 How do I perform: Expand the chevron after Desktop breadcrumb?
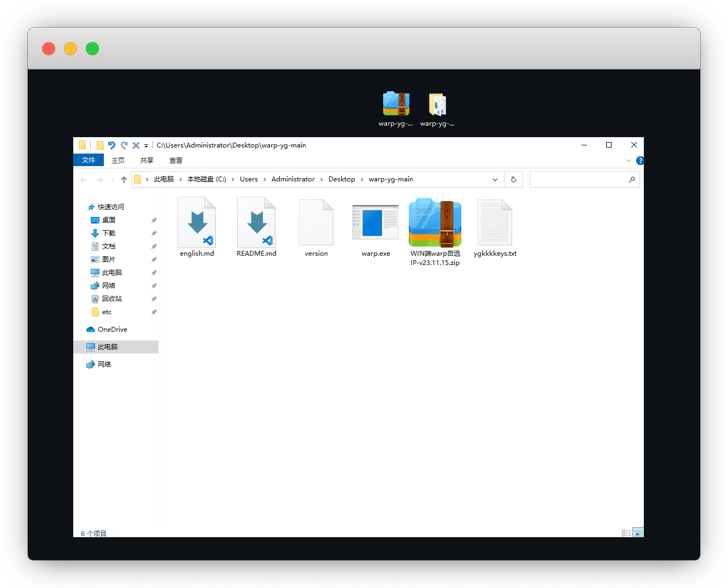click(362, 179)
